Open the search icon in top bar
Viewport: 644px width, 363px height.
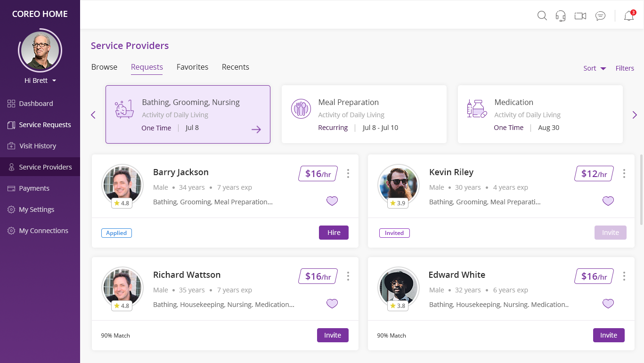coord(542,16)
